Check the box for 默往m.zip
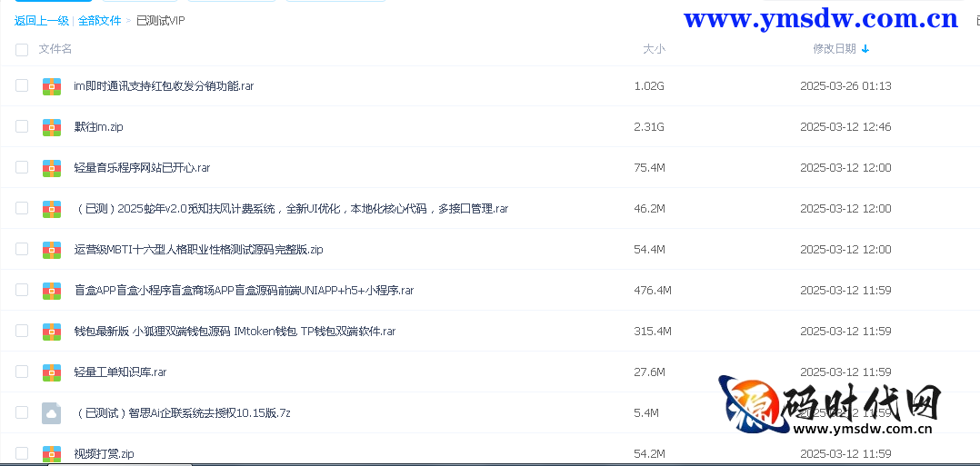Viewport: 980px width, 466px height. tap(22, 127)
